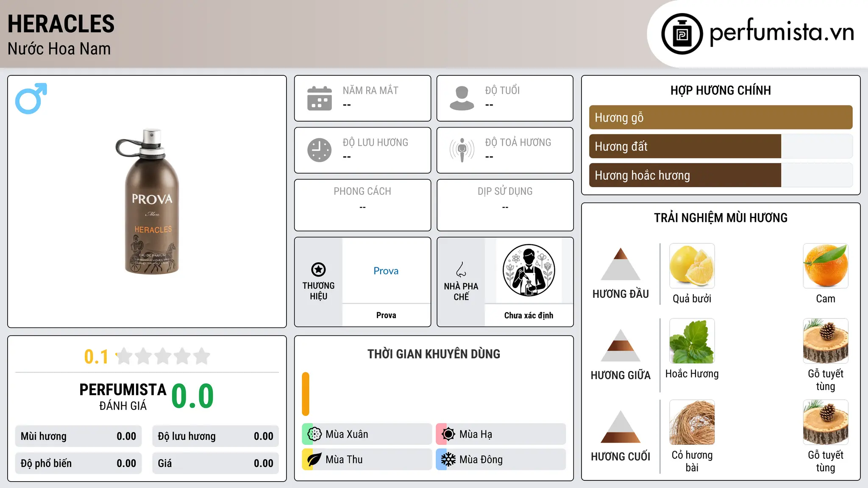The image size is (868, 488).
Task: Click the star badge Thương hiệu icon
Action: click(318, 269)
